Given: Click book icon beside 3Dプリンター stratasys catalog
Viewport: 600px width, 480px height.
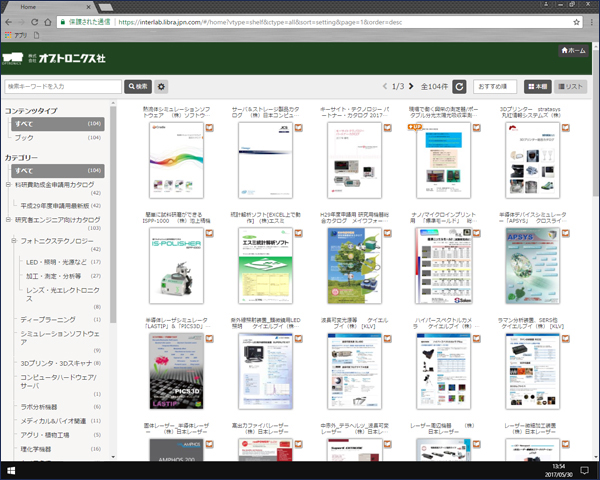Looking at the screenshot, I should (566, 127).
